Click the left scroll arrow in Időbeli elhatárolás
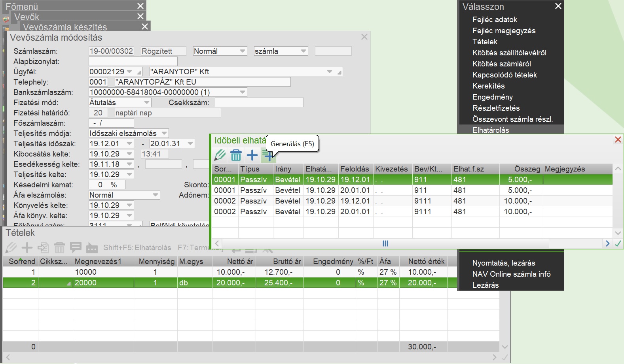The width and height of the screenshot is (624, 364). (217, 243)
